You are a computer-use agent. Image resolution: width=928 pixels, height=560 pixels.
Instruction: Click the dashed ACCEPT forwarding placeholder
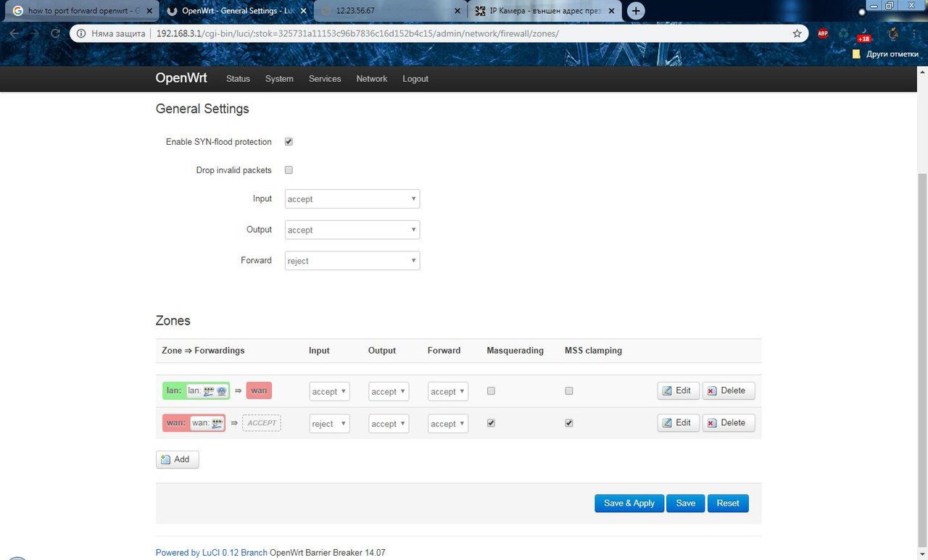coord(262,423)
